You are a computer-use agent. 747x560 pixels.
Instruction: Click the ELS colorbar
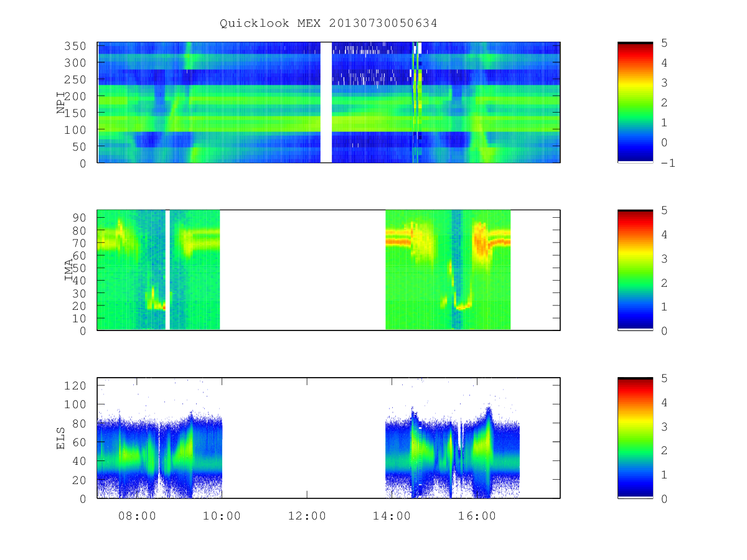pos(635,438)
